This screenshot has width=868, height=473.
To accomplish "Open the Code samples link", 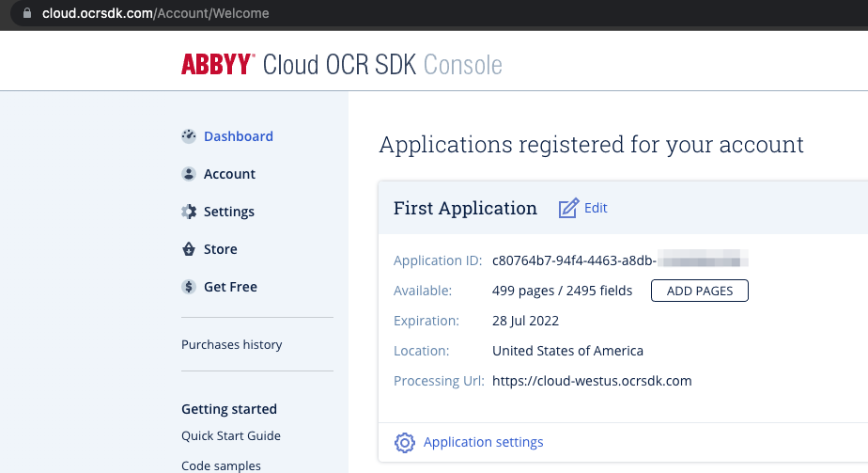I will (221, 465).
